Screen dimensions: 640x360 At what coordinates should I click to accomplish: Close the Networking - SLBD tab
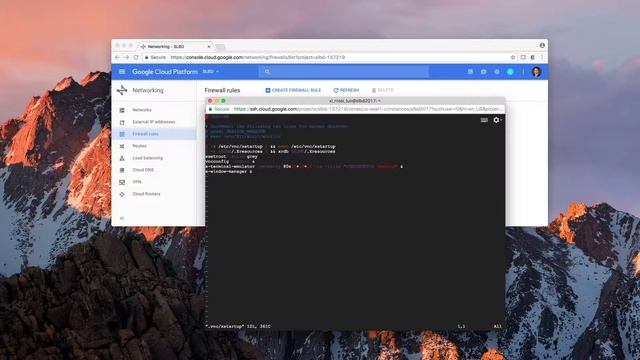coord(209,47)
